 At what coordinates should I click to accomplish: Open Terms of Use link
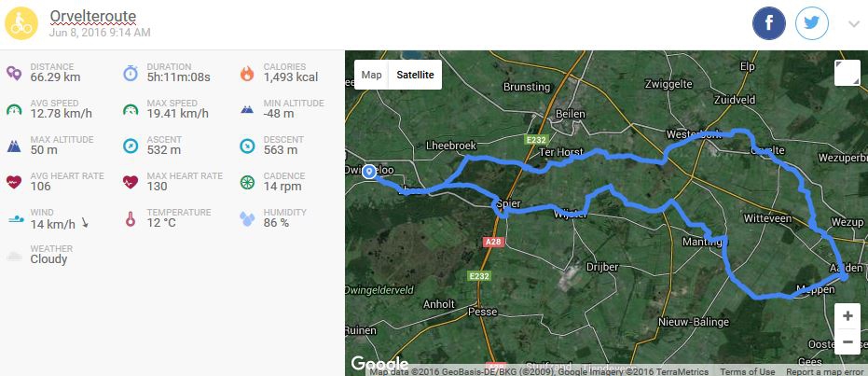click(745, 371)
